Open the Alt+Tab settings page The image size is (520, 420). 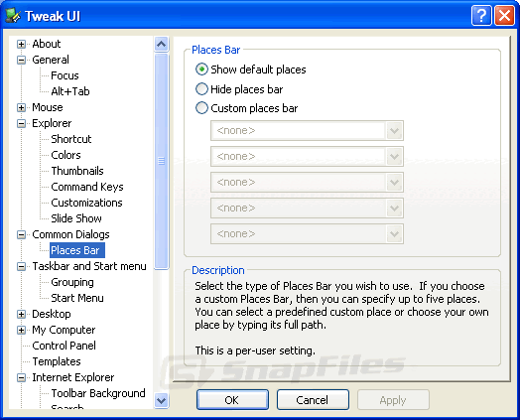(70, 91)
